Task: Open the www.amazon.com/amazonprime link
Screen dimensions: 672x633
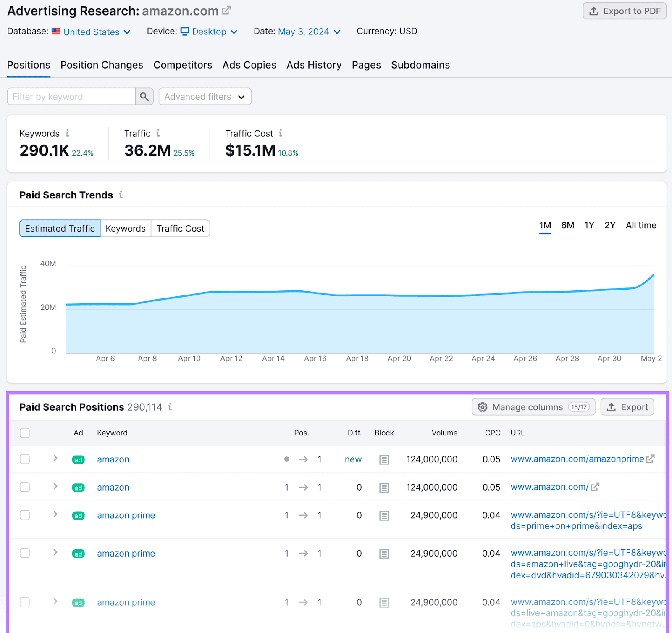Action: coord(577,459)
